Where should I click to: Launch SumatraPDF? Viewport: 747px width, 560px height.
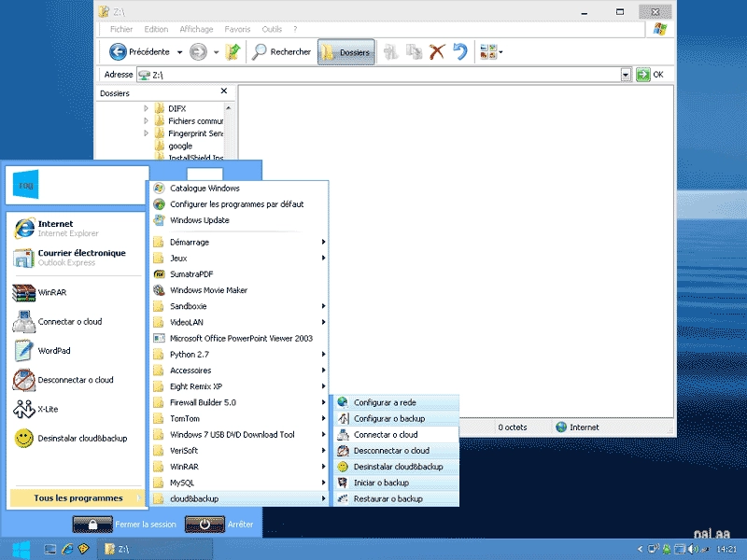click(239, 273)
